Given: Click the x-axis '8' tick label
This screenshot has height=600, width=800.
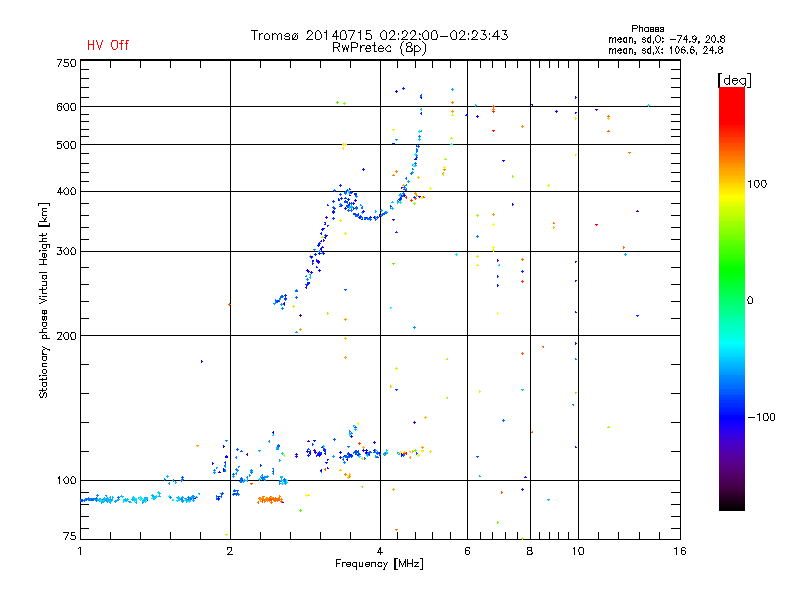Looking at the screenshot, I should point(530,551).
